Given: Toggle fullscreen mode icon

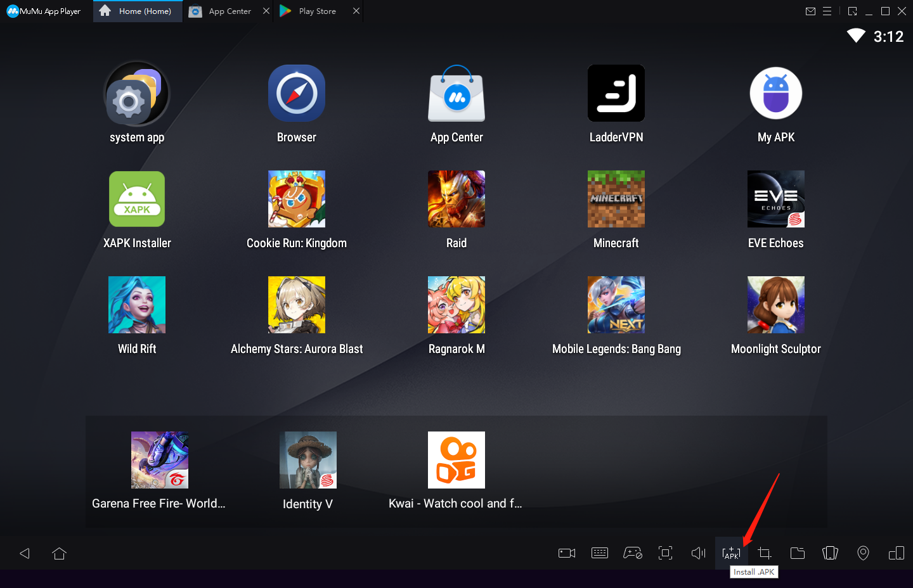Looking at the screenshot, I should coord(666,553).
